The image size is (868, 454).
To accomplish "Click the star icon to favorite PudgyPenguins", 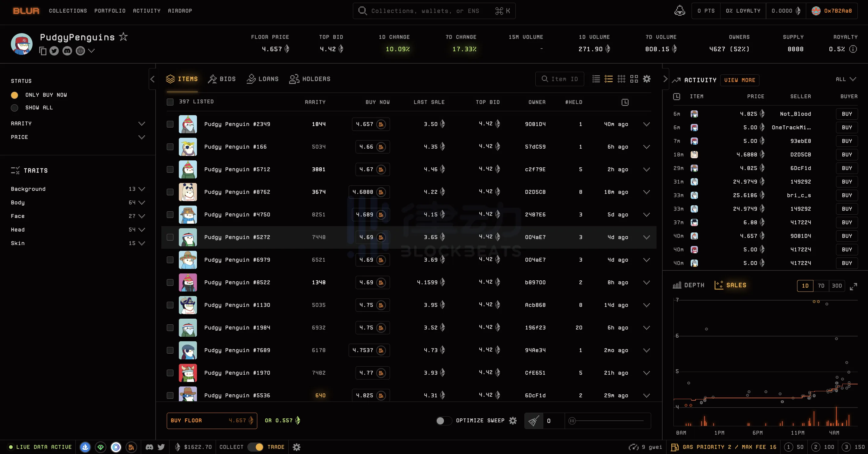I will click(x=123, y=37).
